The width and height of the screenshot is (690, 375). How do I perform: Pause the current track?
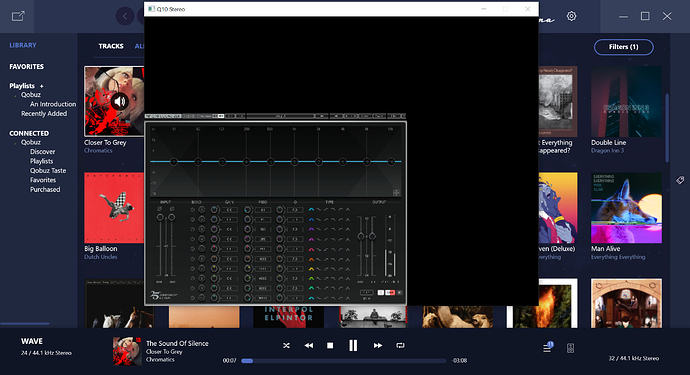(353, 346)
